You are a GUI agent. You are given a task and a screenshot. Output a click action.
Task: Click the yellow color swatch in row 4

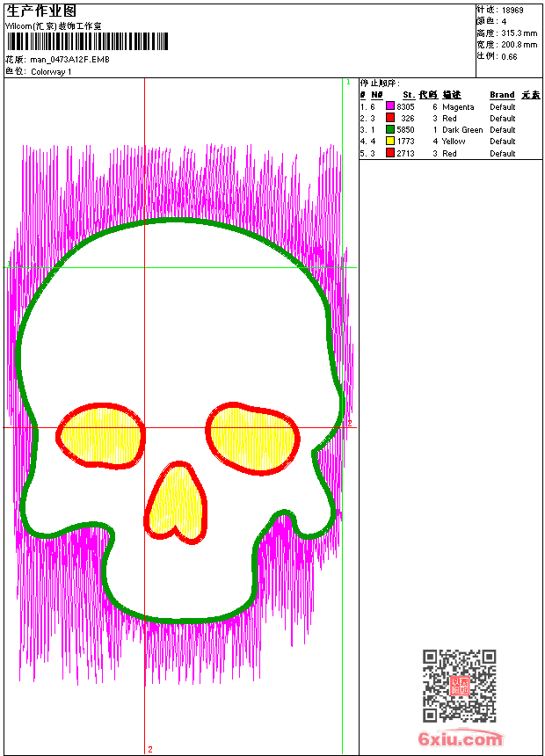[x=390, y=141]
